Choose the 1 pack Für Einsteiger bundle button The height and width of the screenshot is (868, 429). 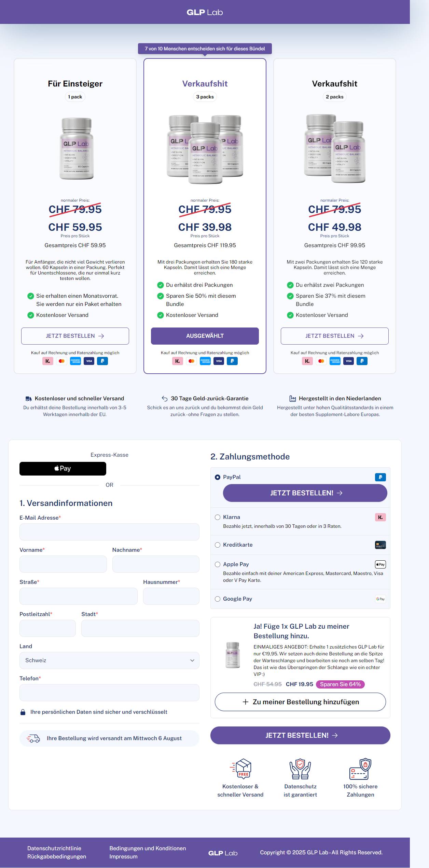click(x=75, y=336)
